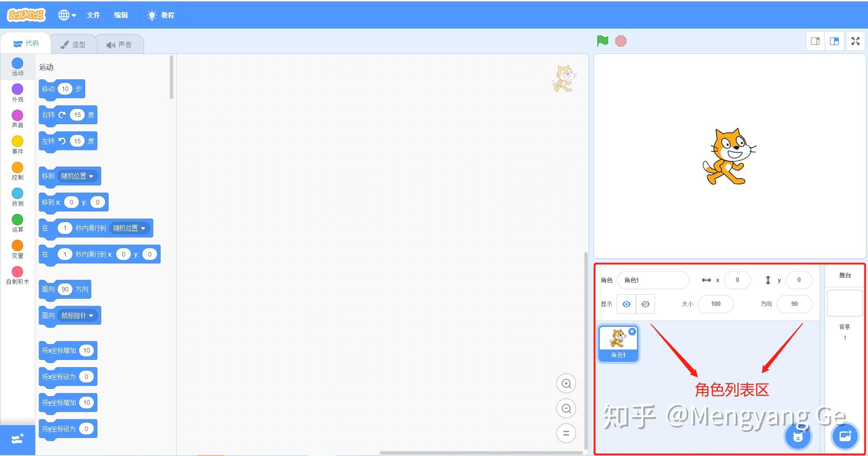The height and width of the screenshot is (456, 868).
Task: Click the 将y坐标增加 10 block
Action: point(68,403)
